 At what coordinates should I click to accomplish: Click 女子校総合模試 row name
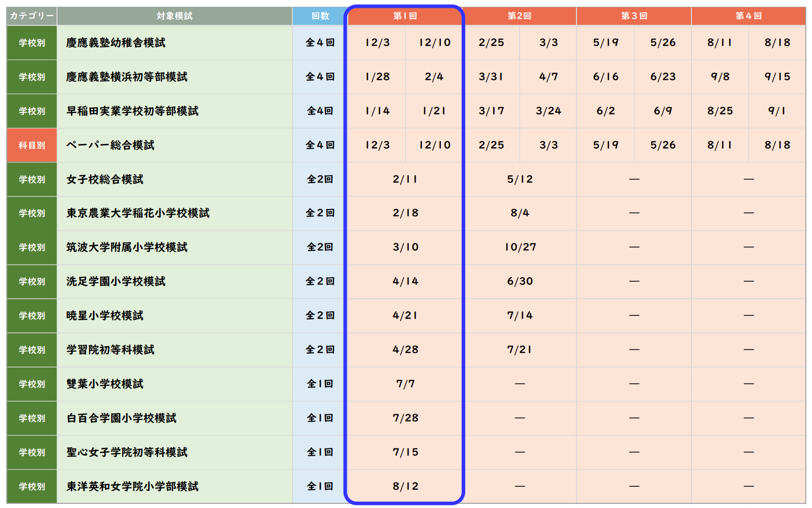pos(105,180)
